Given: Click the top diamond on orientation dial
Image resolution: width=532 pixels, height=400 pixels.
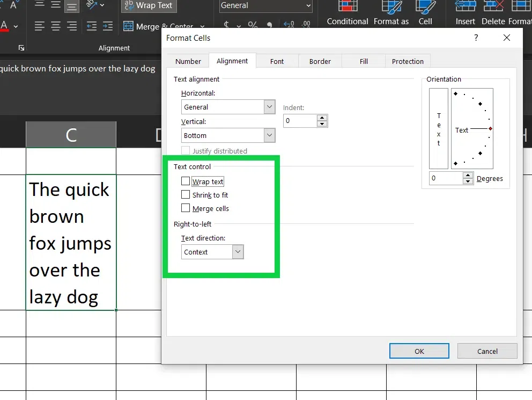Looking at the screenshot, I should tap(456, 93).
